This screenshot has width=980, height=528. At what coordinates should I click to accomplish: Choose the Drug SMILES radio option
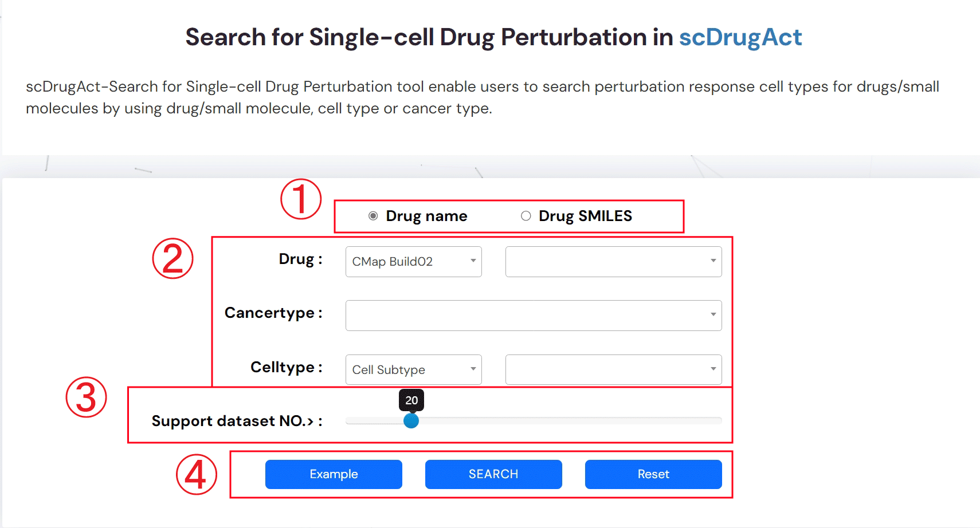(526, 216)
